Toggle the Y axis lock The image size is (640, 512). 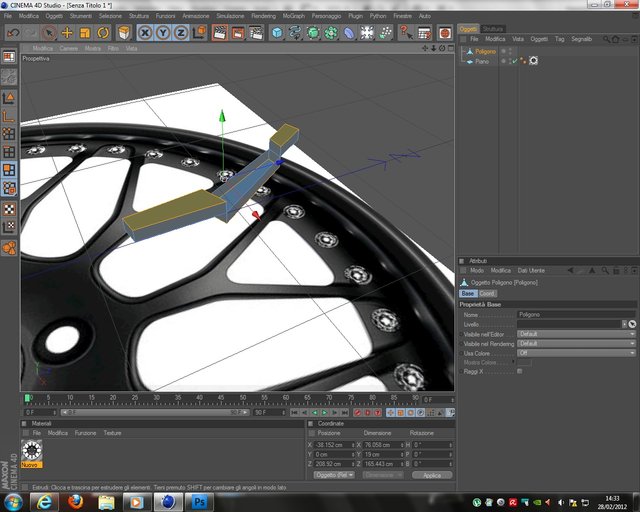tap(163, 33)
